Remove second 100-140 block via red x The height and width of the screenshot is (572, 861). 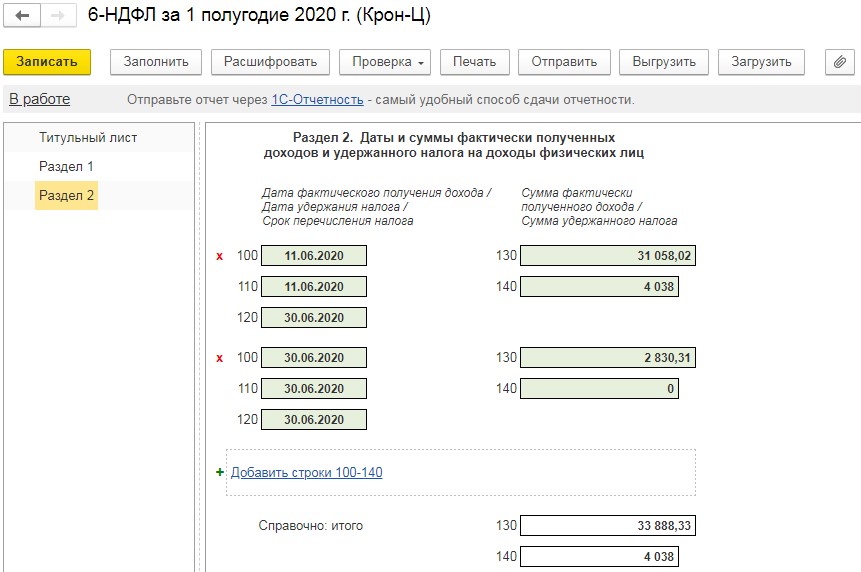[220, 358]
